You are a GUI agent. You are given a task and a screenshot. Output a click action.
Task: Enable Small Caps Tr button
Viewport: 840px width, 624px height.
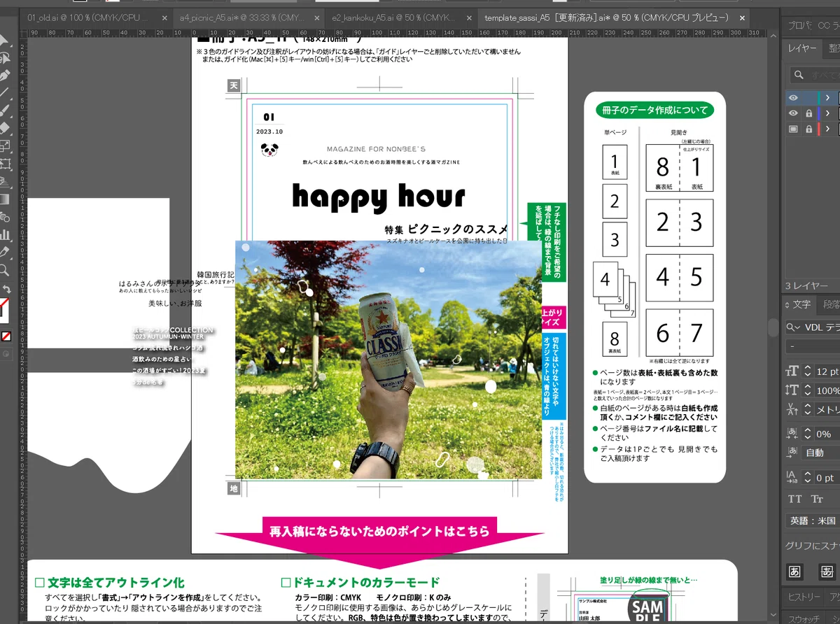point(817,499)
